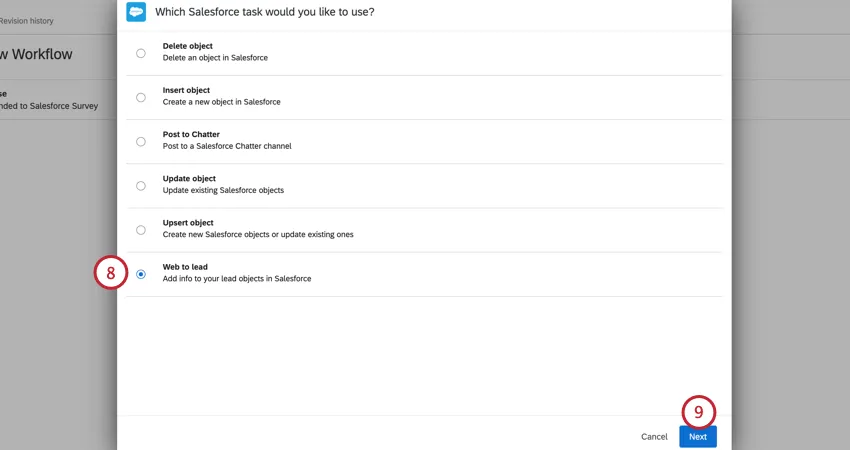Click 'Create a new object in Salesforce' description

click(221, 102)
